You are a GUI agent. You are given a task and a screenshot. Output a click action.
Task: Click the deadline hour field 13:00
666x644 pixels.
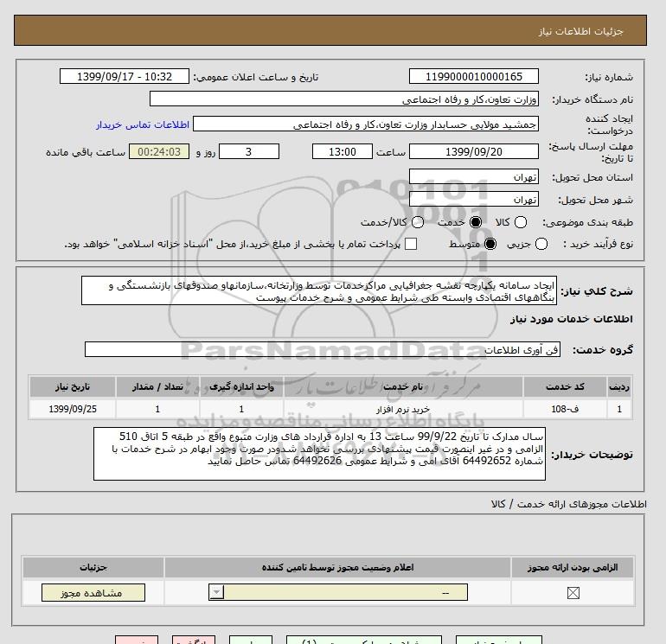pos(343,151)
